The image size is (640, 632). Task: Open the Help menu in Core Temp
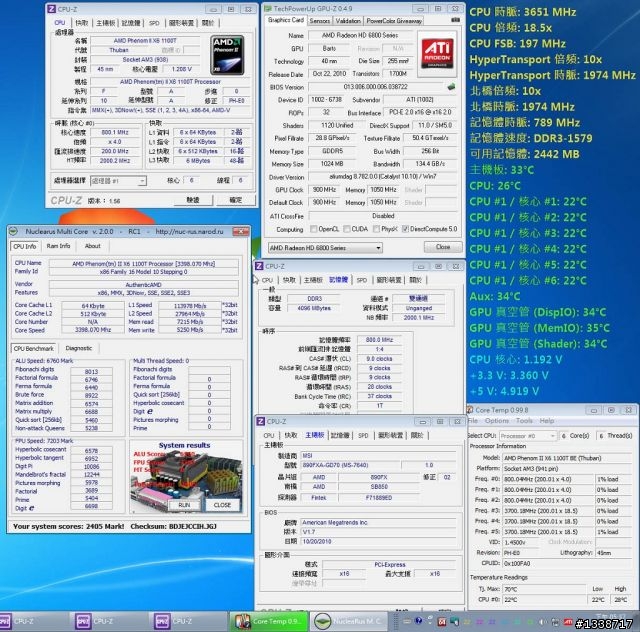tap(547, 421)
